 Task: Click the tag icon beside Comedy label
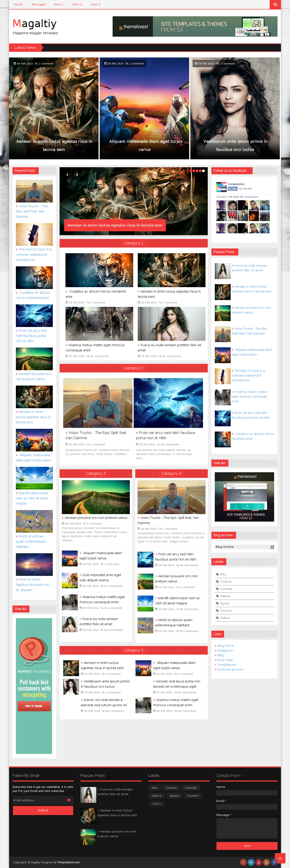tap(217, 589)
